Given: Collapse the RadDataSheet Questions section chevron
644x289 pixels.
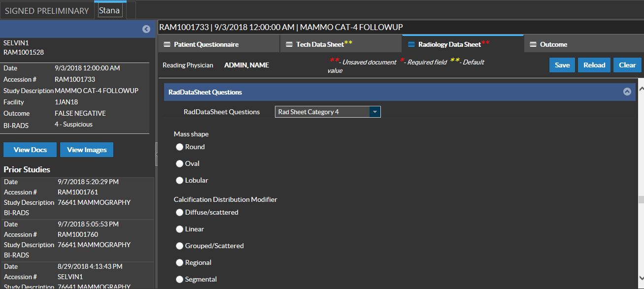Looking at the screenshot, I should 627,92.
